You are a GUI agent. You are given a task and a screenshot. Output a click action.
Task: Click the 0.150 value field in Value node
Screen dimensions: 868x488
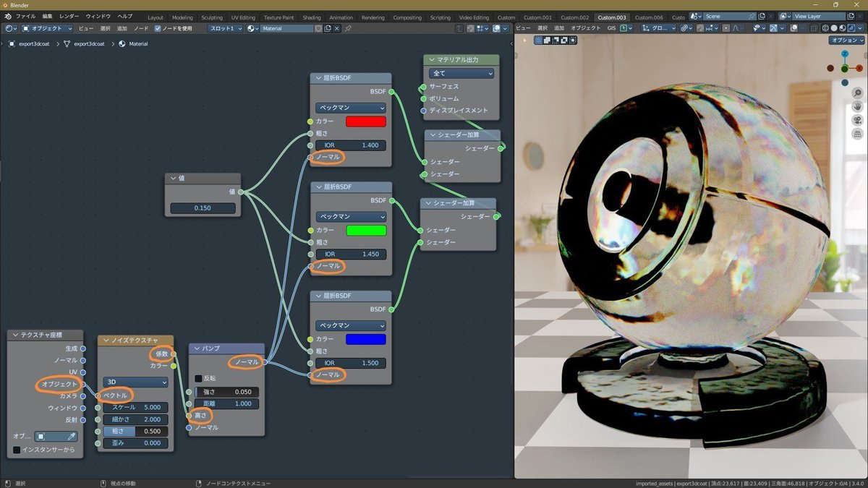(x=203, y=208)
